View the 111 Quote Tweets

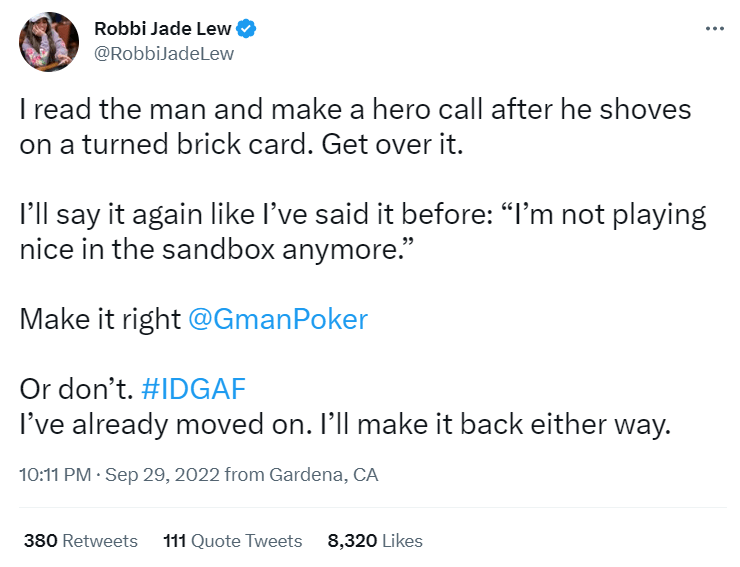(232, 541)
